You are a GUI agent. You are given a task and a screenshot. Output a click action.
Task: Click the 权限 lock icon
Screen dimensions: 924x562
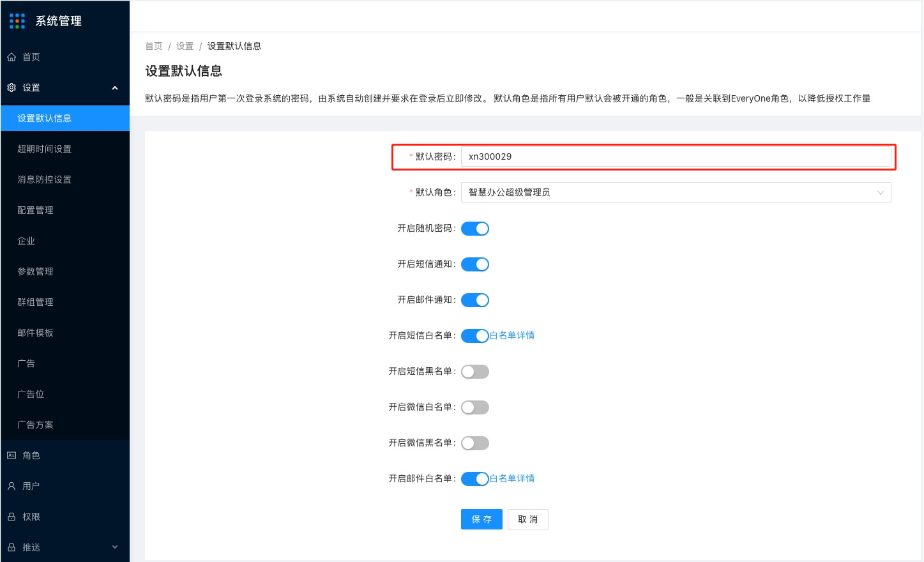11,517
